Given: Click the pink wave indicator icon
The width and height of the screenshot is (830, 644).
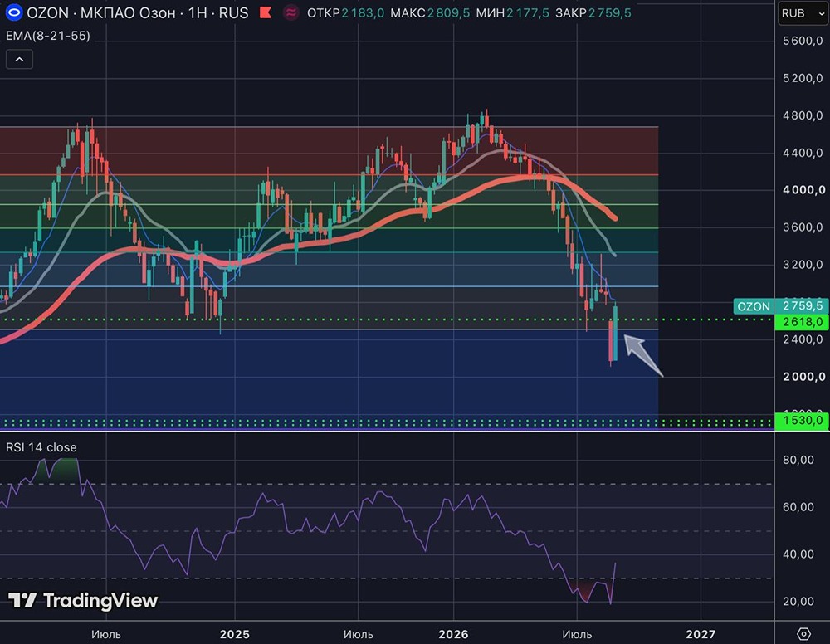Looking at the screenshot, I should (290, 12).
